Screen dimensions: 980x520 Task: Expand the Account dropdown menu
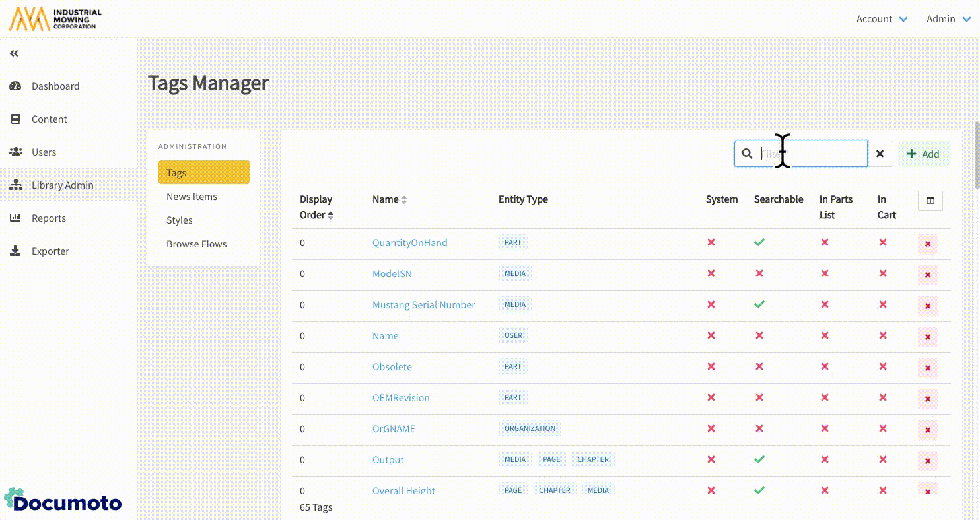[882, 19]
